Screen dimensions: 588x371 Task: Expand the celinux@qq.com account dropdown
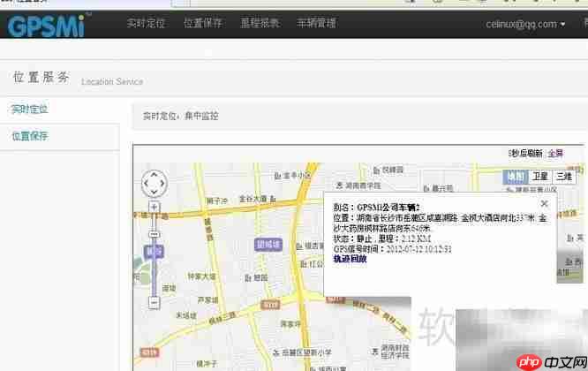(x=525, y=25)
